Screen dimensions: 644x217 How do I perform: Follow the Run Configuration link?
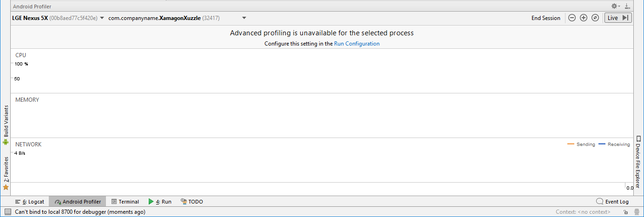click(x=357, y=44)
